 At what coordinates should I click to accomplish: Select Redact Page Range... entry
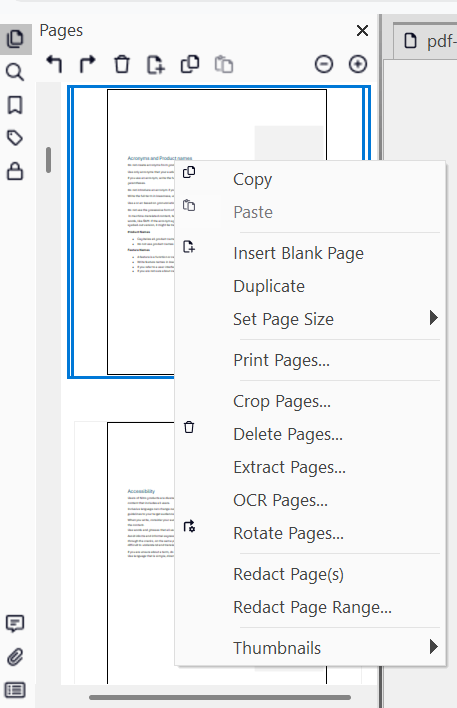coord(310,607)
